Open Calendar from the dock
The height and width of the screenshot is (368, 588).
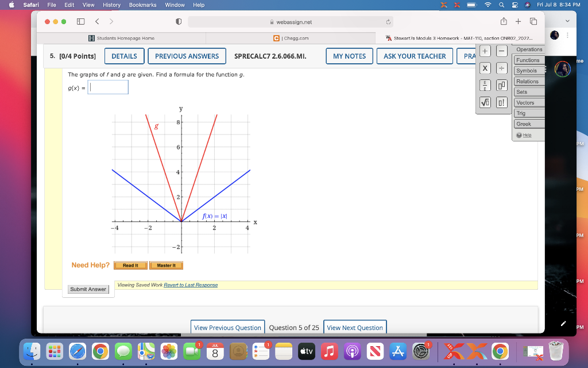click(x=215, y=351)
